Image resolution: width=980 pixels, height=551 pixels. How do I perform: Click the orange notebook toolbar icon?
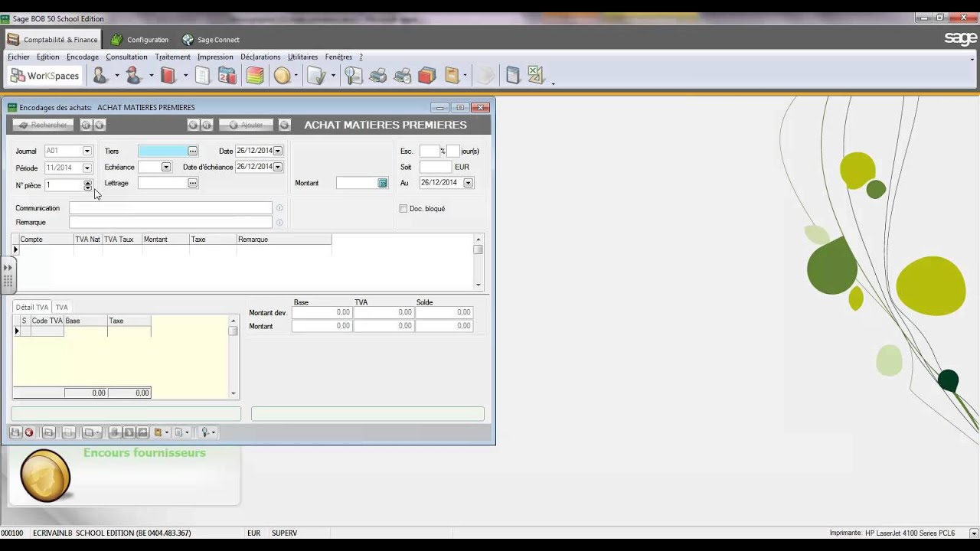(452, 76)
